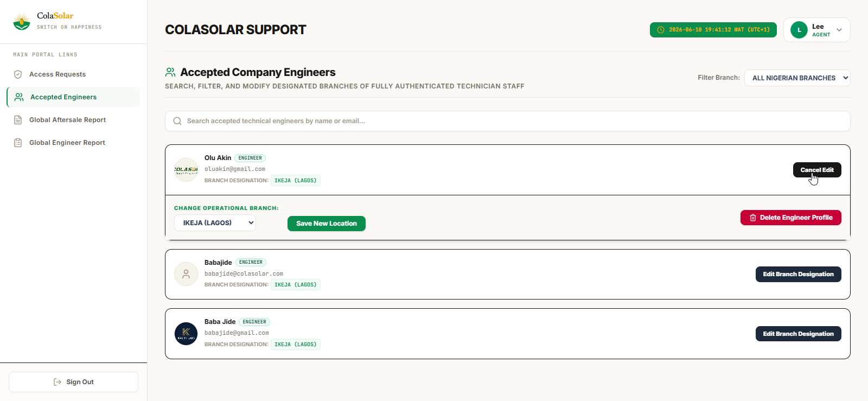Click Babajide's placeholder avatar

186,274
